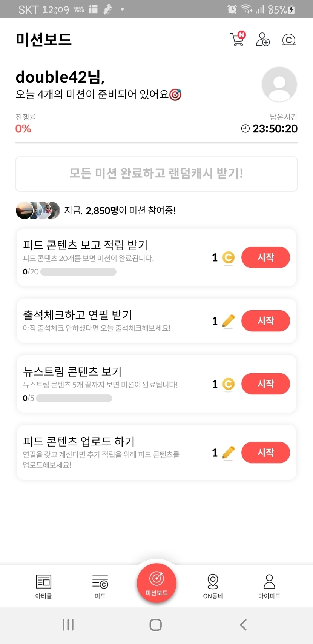Tap the Android recent apps button

[x=68, y=625]
